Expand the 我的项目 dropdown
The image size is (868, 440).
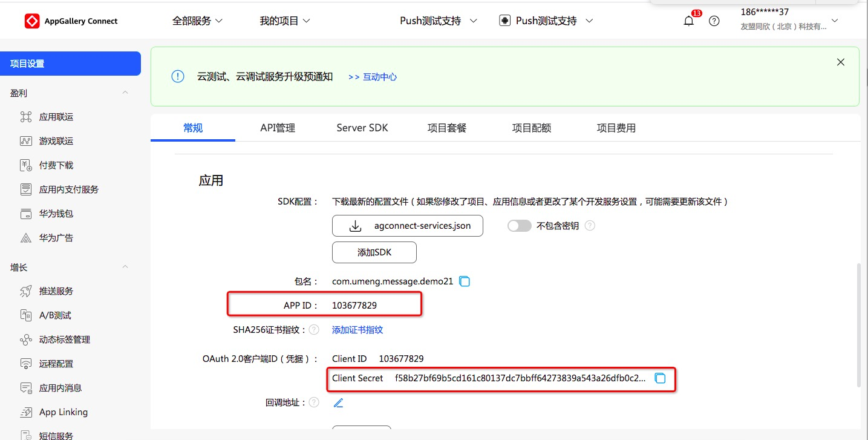coord(285,21)
